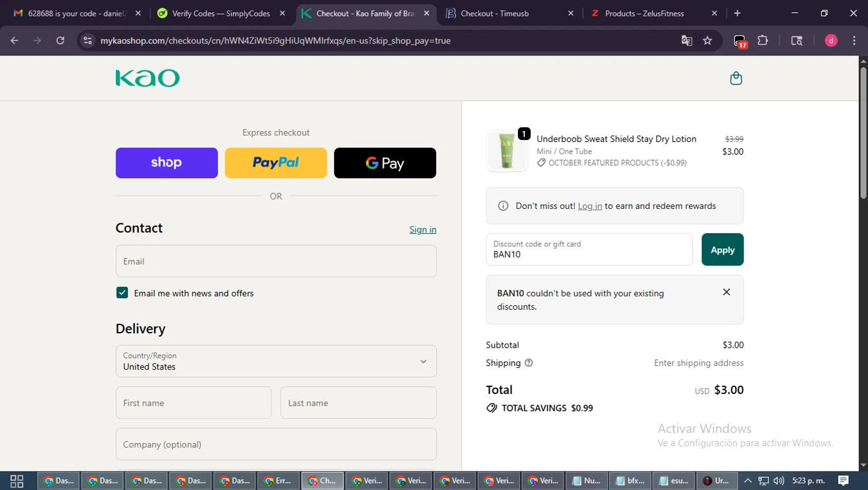Focus the First name field
Image resolution: width=868 pixels, height=490 pixels.
(193, 403)
